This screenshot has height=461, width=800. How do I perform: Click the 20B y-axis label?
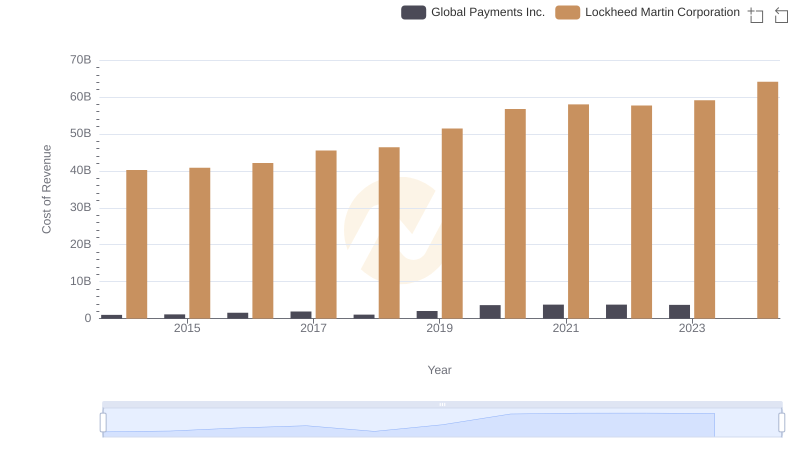(81, 244)
